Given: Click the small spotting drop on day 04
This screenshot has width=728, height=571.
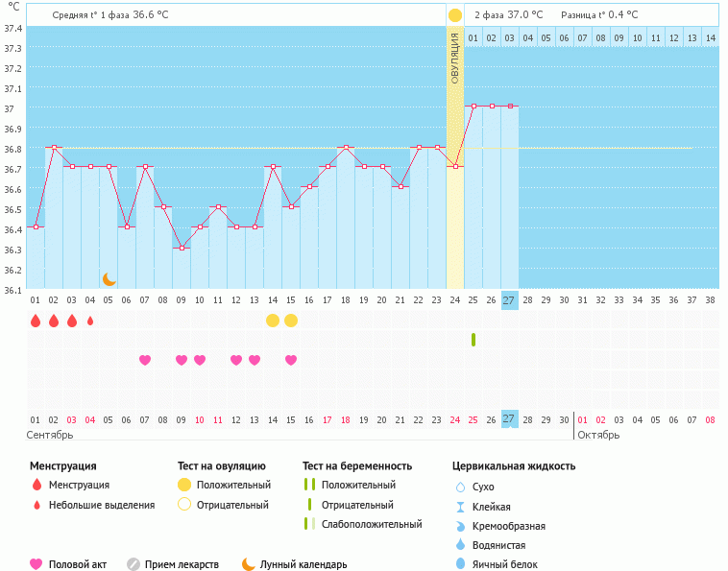Looking at the screenshot, I should coord(90,321).
